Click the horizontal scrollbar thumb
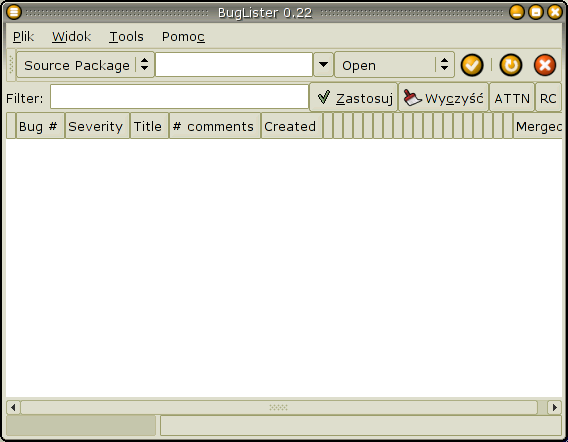Viewport: 568px width, 442px height. pos(279,407)
